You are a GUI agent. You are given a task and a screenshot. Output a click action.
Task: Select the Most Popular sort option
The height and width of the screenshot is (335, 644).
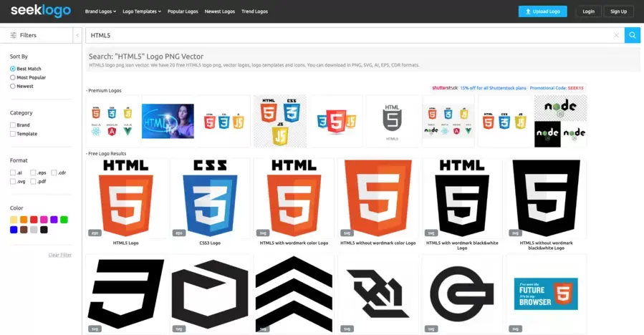pos(13,77)
